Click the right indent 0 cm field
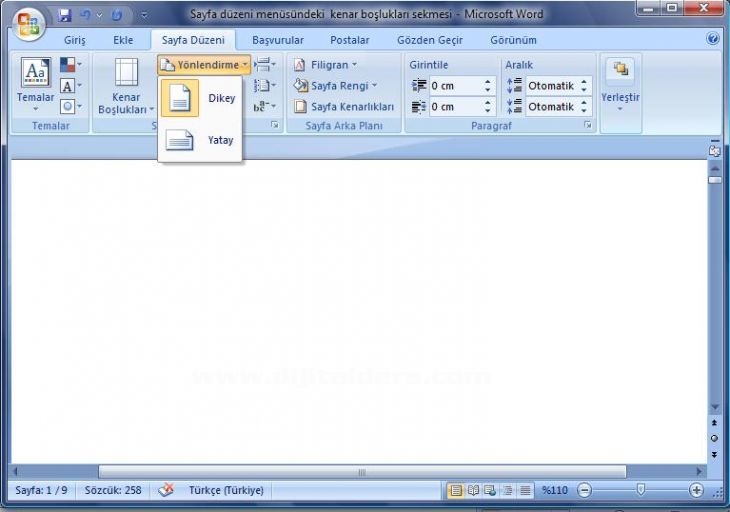Screen dimensions: 730x512 (455, 107)
